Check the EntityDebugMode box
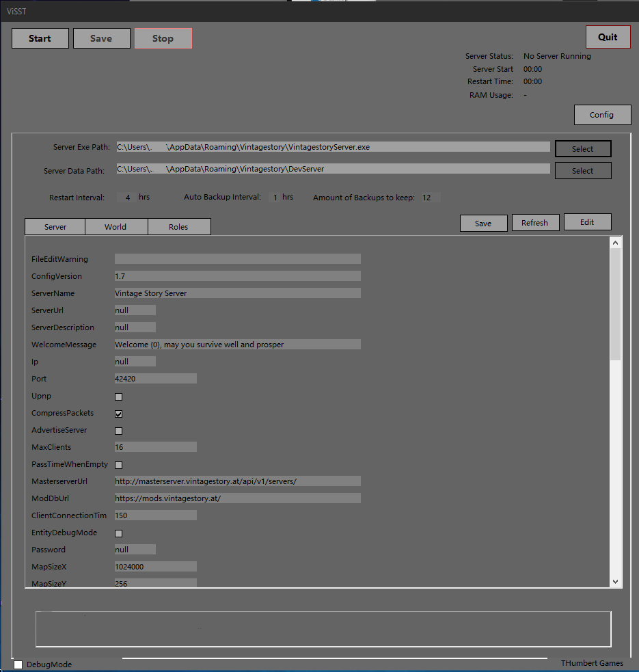This screenshot has width=639, height=672. tap(119, 533)
